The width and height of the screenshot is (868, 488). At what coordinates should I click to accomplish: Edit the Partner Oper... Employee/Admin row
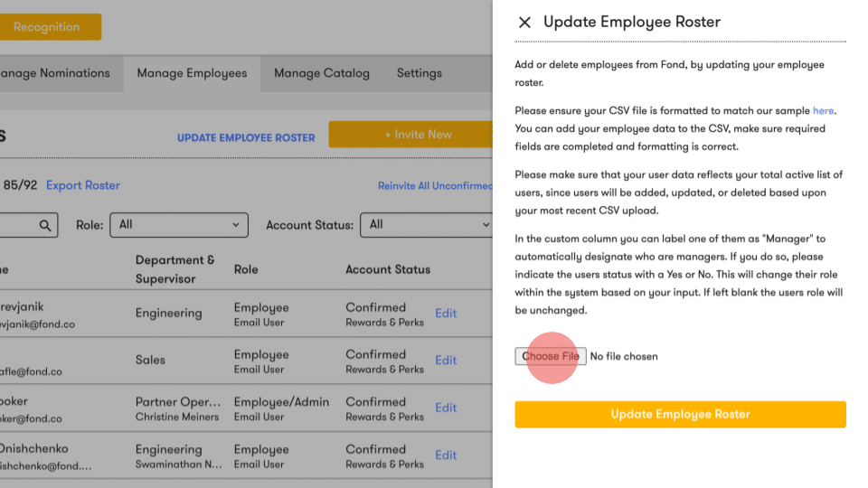point(446,408)
